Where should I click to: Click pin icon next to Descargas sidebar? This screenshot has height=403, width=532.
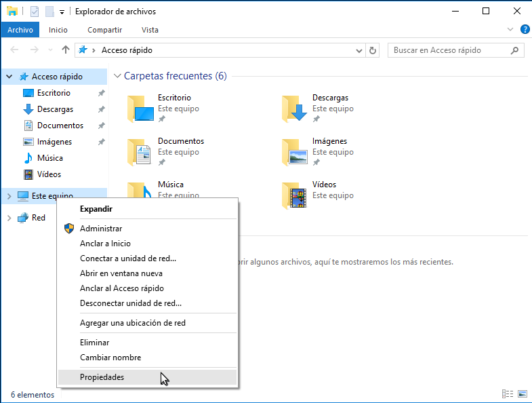click(101, 109)
